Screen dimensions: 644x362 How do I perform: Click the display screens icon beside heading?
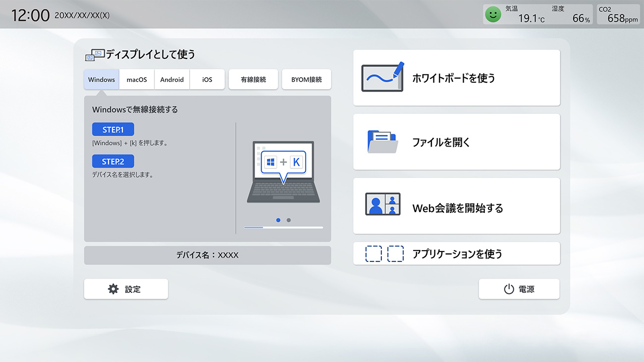[94, 55]
